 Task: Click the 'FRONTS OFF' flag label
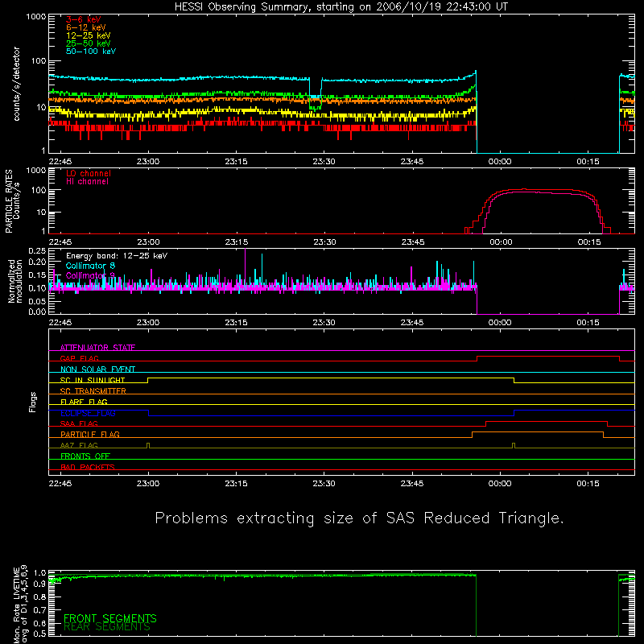(x=85, y=456)
